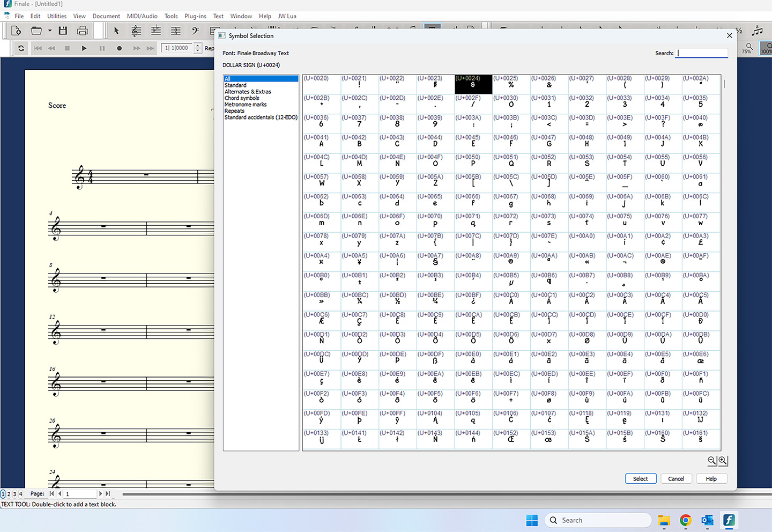Open the Plug-ins menu

195,16
